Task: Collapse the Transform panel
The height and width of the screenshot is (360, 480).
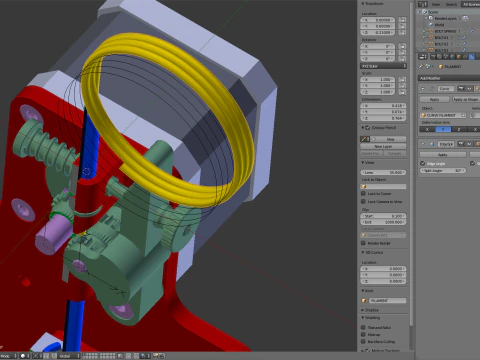Action: tap(363, 4)
